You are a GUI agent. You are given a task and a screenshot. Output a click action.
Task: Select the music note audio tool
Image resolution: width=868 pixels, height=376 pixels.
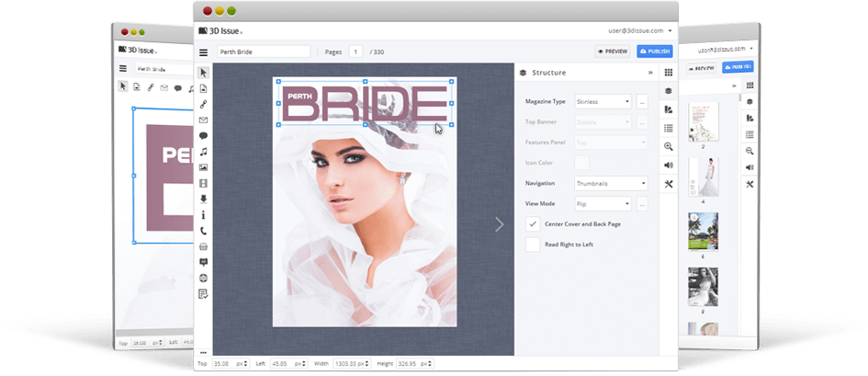point(204,151)
